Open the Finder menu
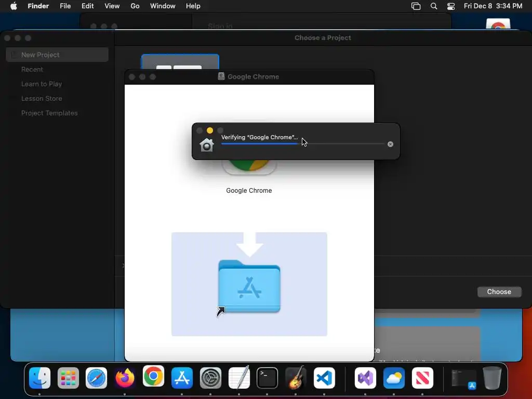532x399 pixels. coord(38,6)
